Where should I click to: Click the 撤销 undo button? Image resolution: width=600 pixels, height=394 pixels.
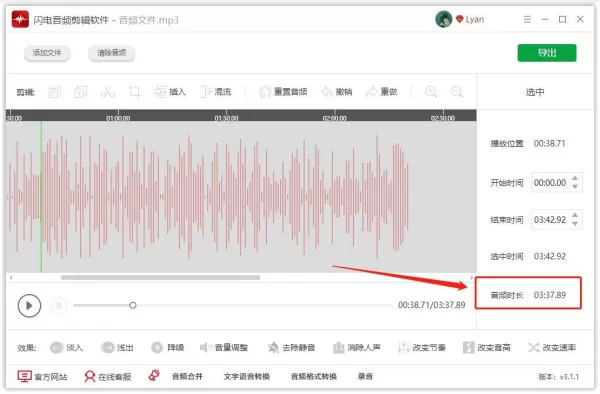(x=337, y=92)
